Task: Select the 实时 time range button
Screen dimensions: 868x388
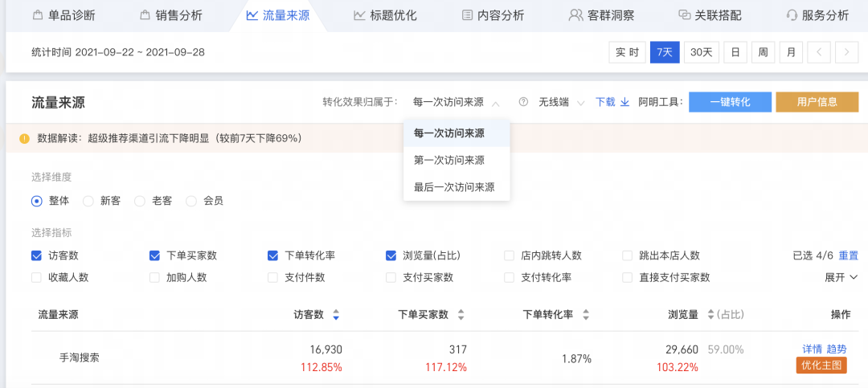Action: [627, 52]
